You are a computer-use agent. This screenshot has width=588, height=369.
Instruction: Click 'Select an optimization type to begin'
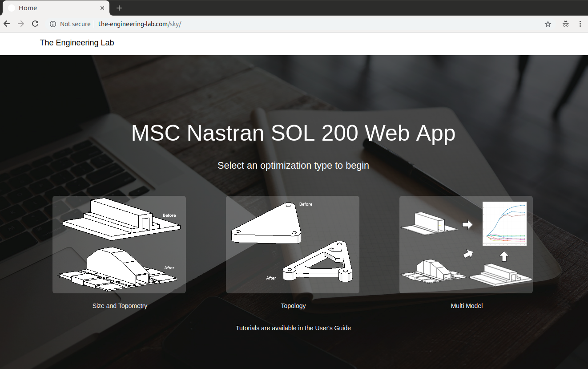(x=293, y=166)
